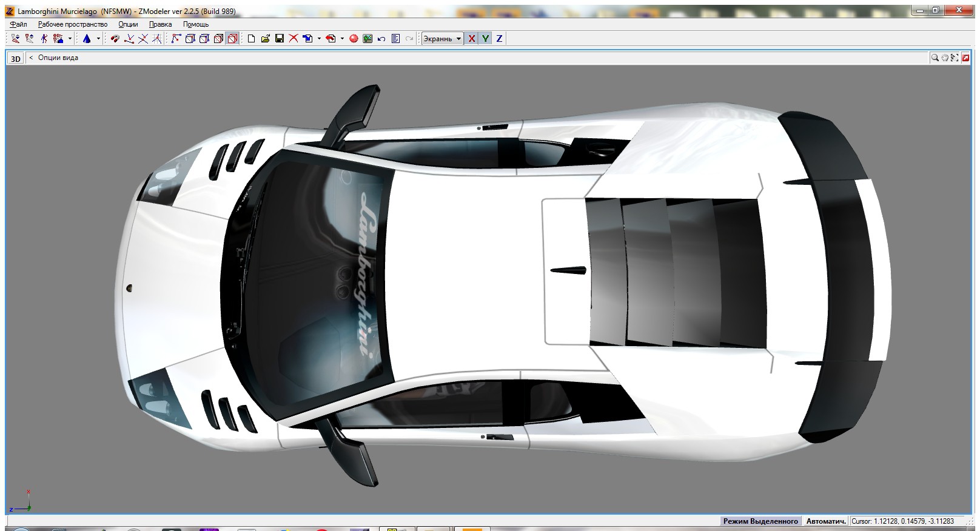Screen dimensions: 980x531
Task: Select the vertices-only display mode icon
Action: tap(176, 39)
